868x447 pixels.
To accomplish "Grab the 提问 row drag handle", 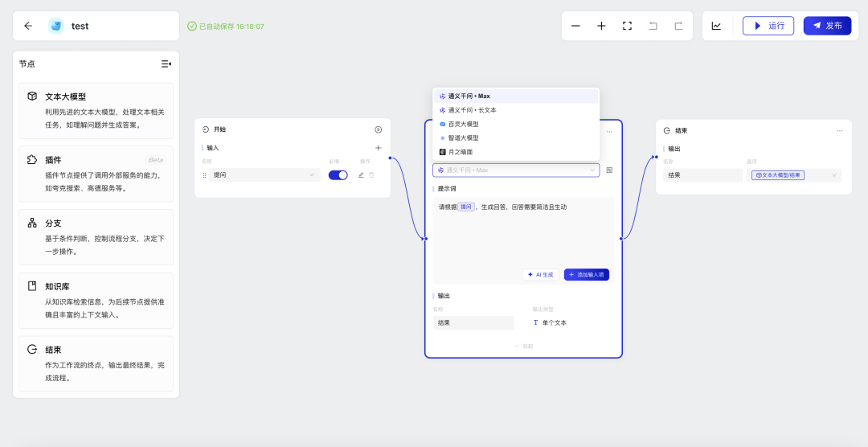I will [204, 175].
